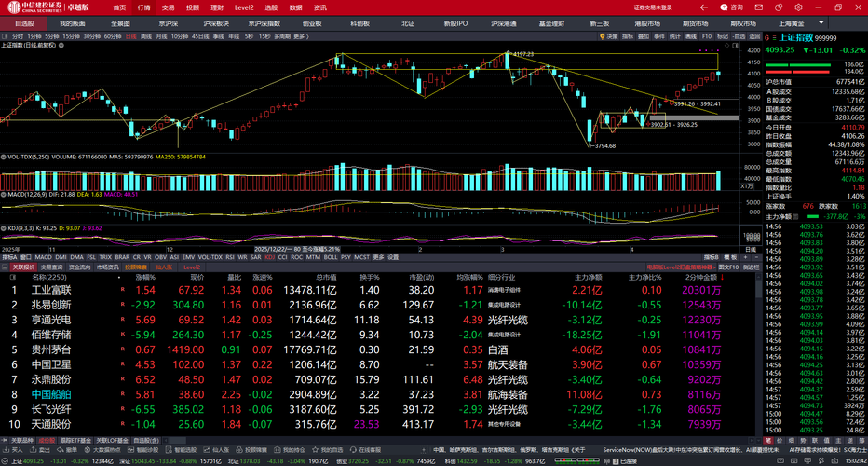
Task: Click the MACD indicator settings icon
Action: coord(4,195)
